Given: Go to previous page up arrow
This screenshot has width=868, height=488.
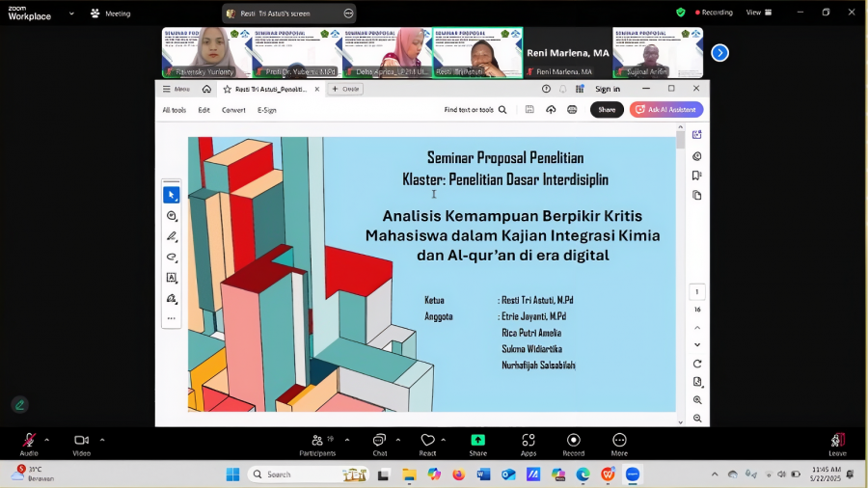Looking at the screenshot, I should point(697,328).
